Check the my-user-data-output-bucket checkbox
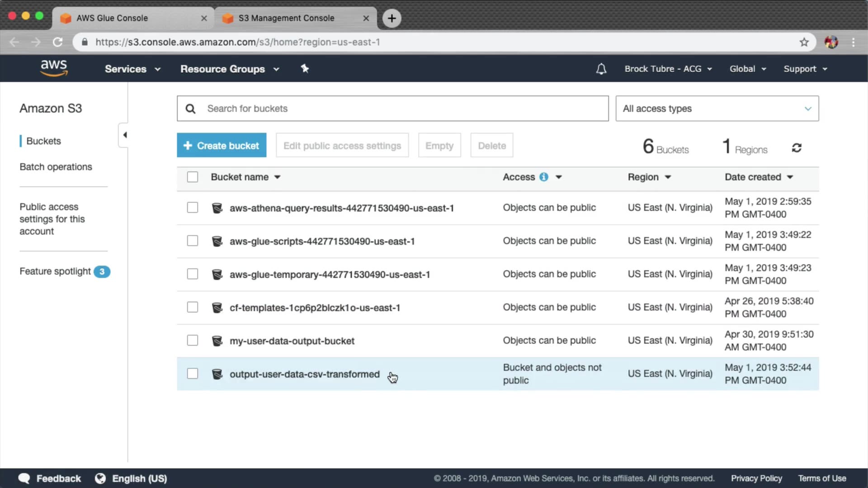 pyautogui.click(x=193, y=341)
